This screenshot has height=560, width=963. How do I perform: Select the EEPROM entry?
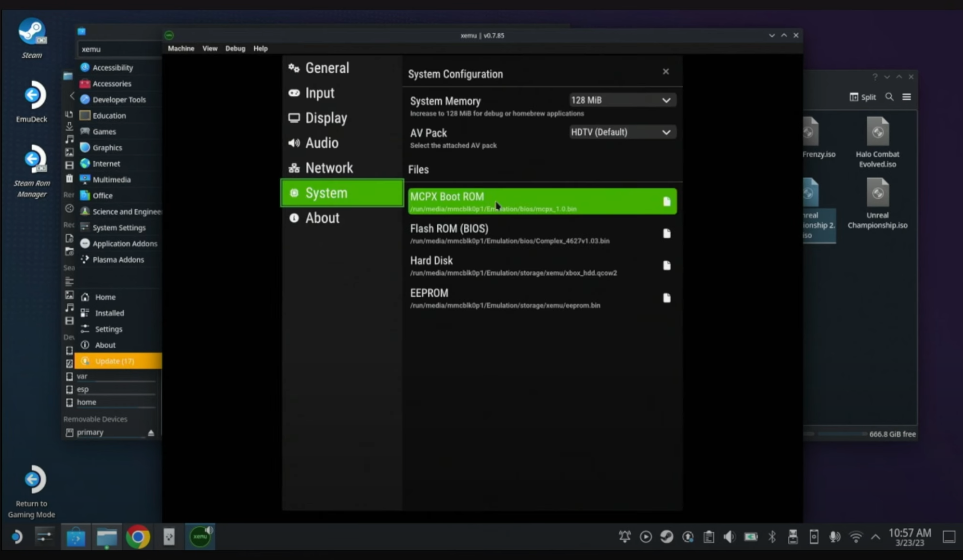pos(542,298)
